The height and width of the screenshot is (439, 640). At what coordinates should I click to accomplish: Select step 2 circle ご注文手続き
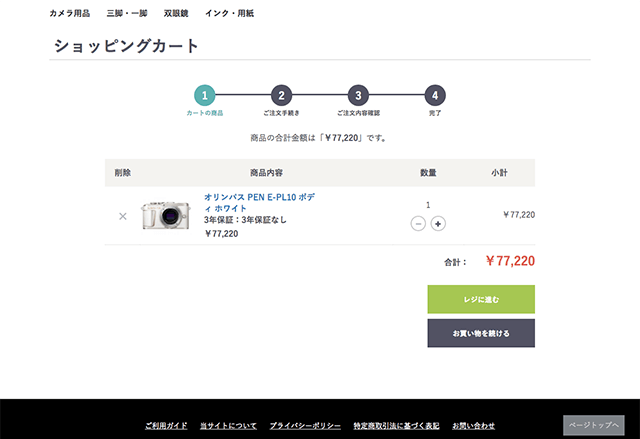point(281,95)
